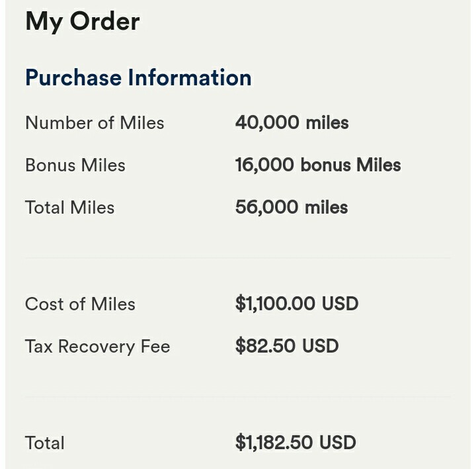Click the Cost of Miles label

click(80, 304)
